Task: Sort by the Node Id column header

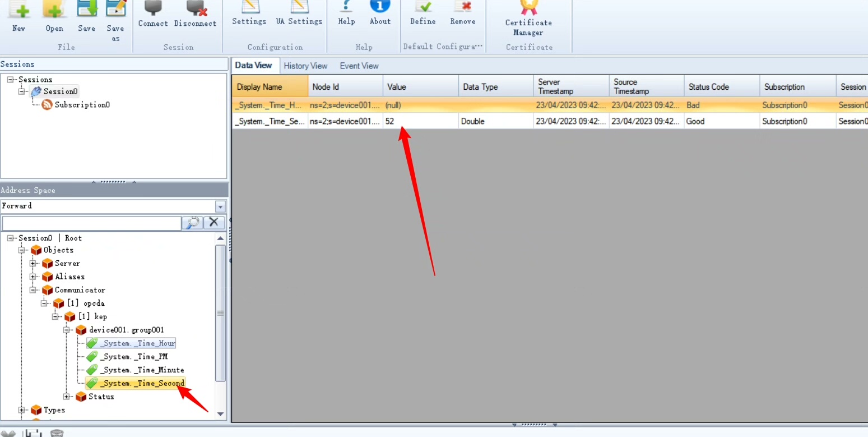Action: point(346,86)
